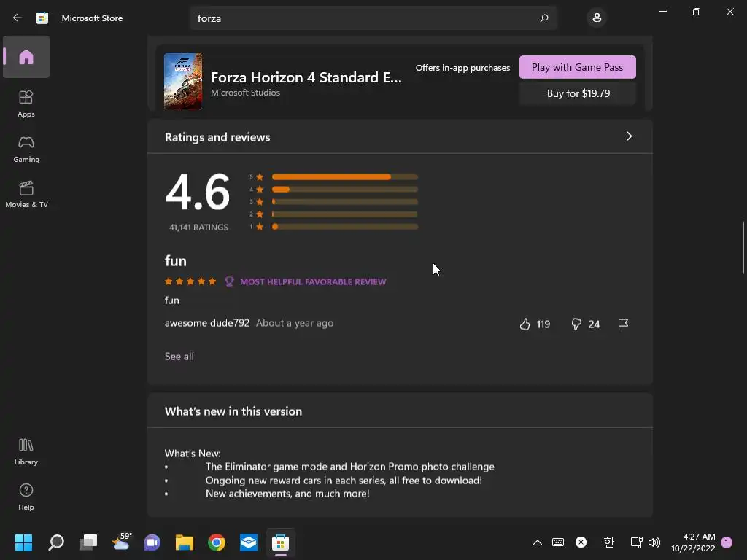Open taskbar Search magnifier

pyautogui.click(x=56, y=542)
